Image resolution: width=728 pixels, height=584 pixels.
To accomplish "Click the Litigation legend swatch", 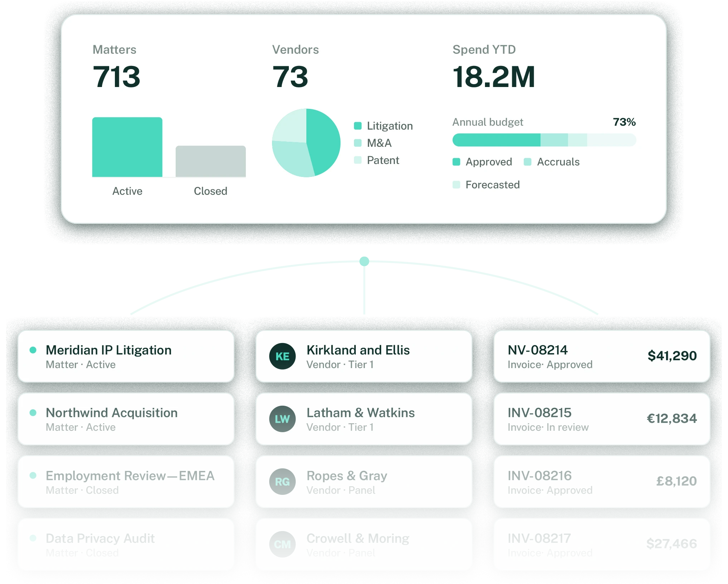I will (358, 126).
